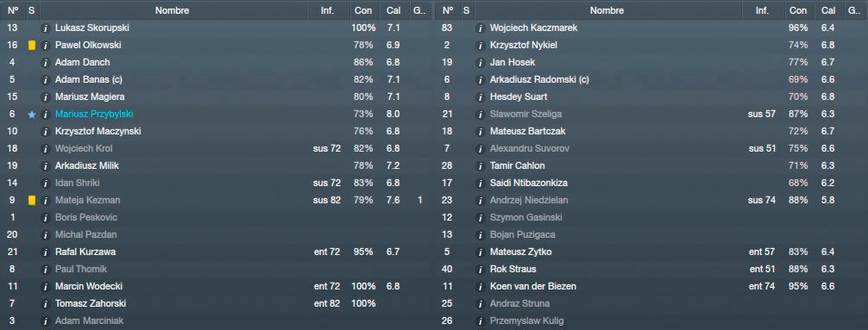Click yellow card icon for Mateja Kezman
This screenshot has width=868, height=330.
click(x=32, y=200)
